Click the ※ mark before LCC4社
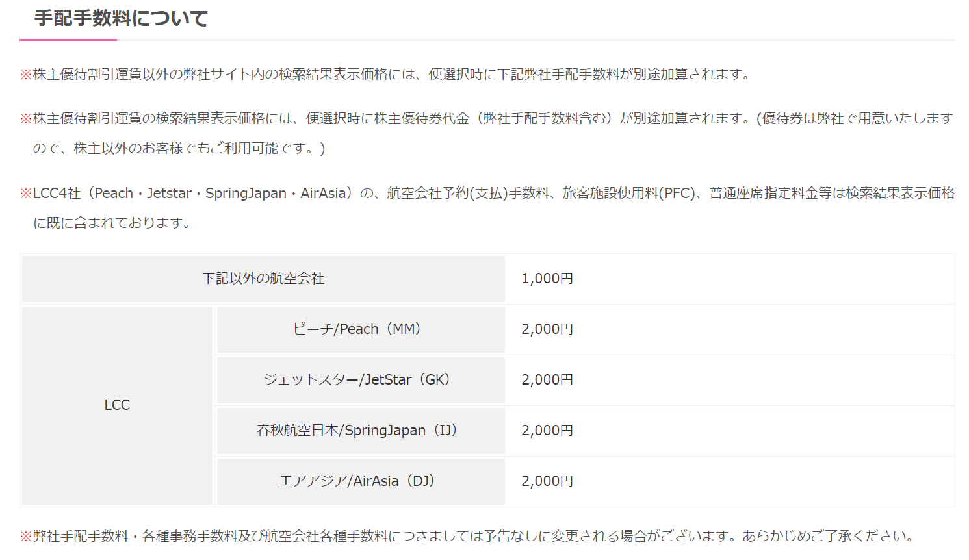The width and height of the screenshot is (969, 560). (26, 194)
